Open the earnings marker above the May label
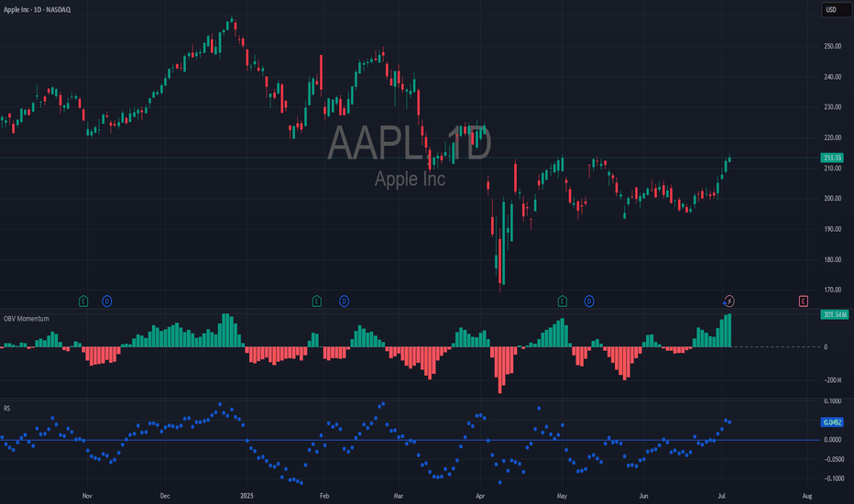This screenshot has height=504, width=854. [563, 301]
